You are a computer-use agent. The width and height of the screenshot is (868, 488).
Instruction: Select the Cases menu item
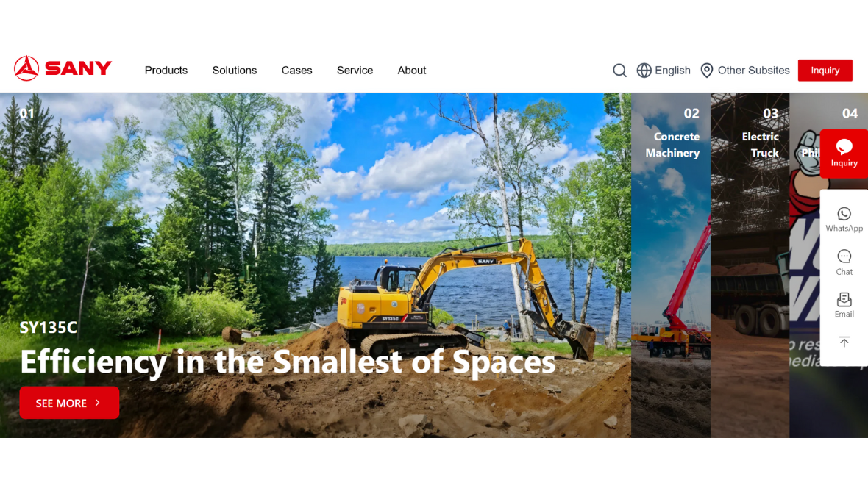tap(296, 71)
